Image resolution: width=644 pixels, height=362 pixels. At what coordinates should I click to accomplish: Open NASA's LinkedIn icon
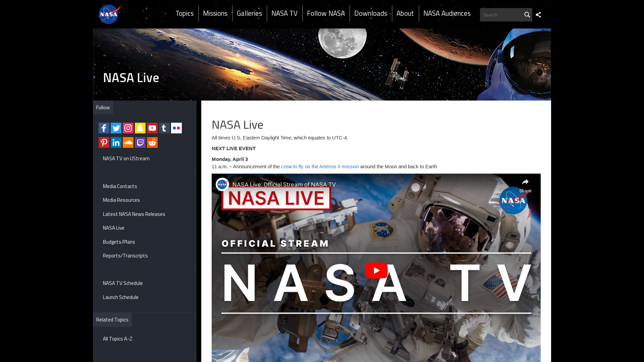116,142
